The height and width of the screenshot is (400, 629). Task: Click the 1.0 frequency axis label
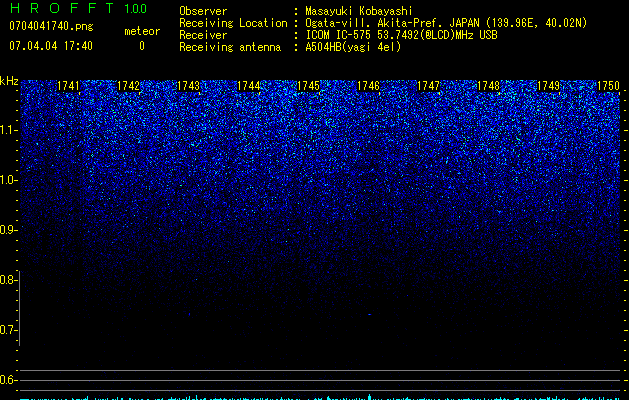(x=9, y=180)
